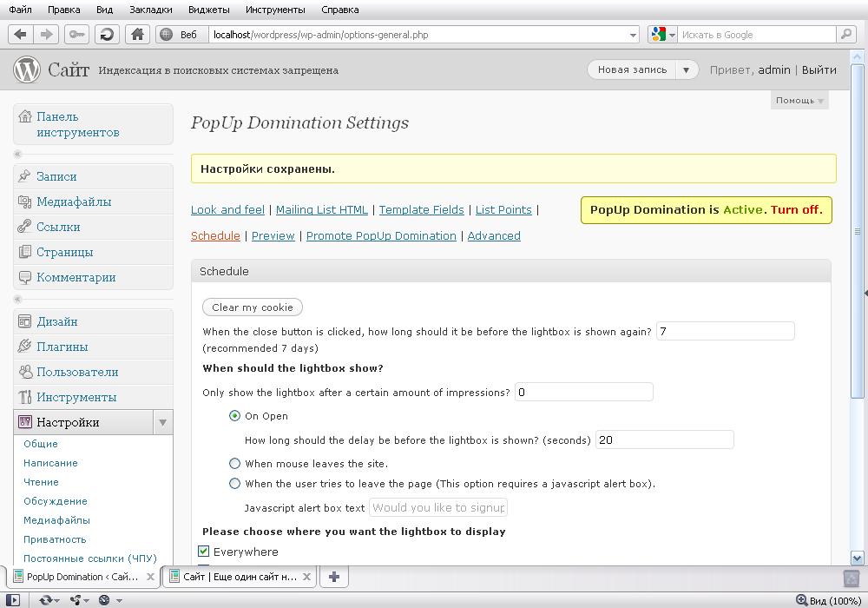The image size is (868, 608).
Task: Click the magnifier search button
Action: coord(845,35)
